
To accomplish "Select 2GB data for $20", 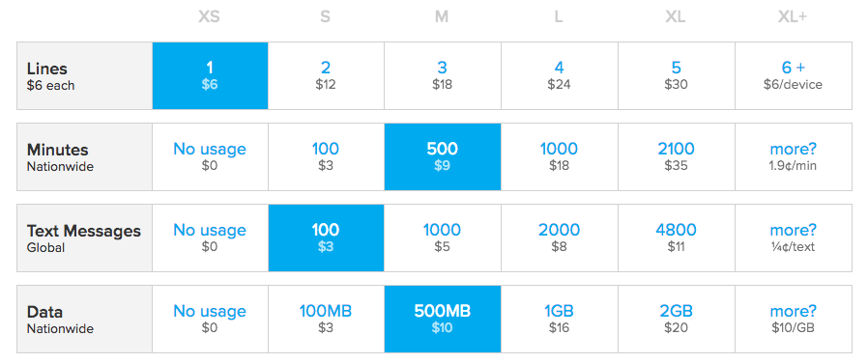I will click(x=677, y=320).
